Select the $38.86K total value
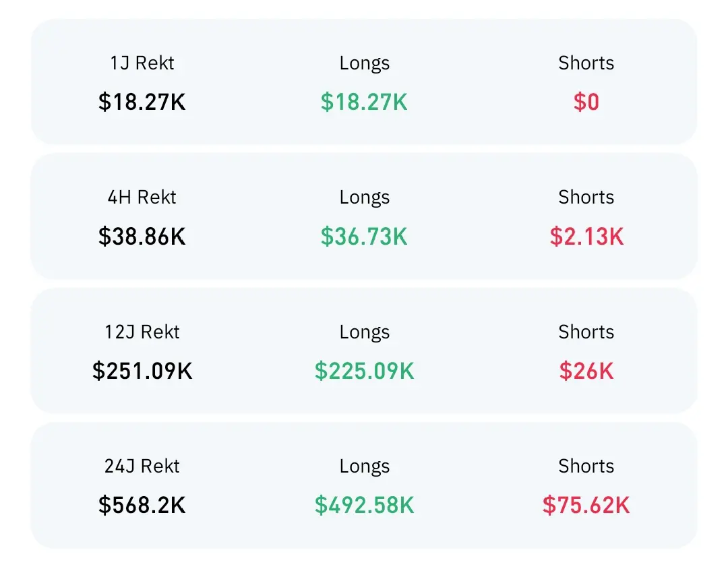 (x=142, y=236)
